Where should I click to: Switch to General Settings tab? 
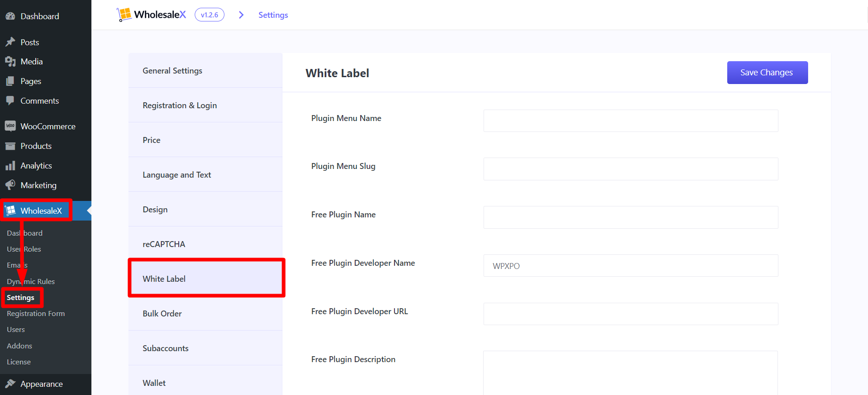coord(205,70)
